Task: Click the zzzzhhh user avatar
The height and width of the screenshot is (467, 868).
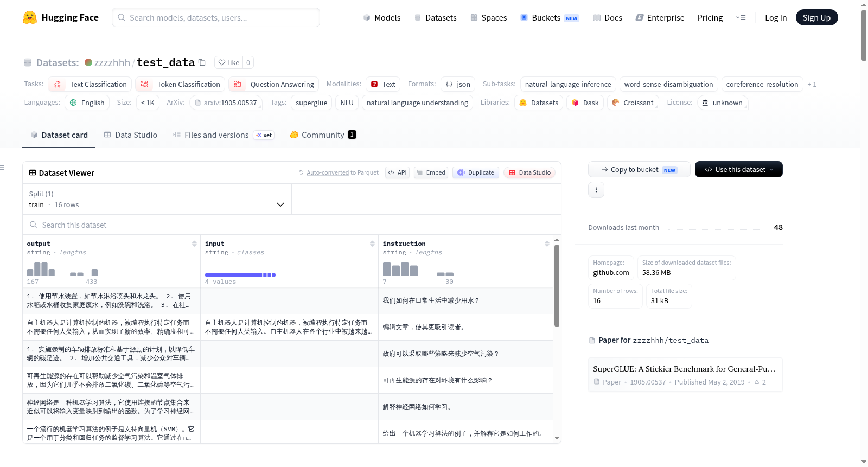Action: coord(88,62)
